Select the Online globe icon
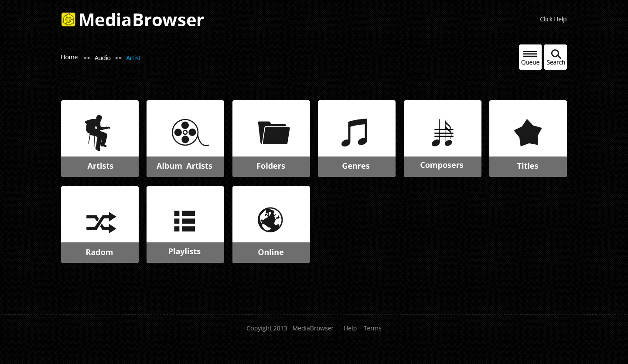The image size is (628, 364). pyautogui.click(x=270, y=220)
